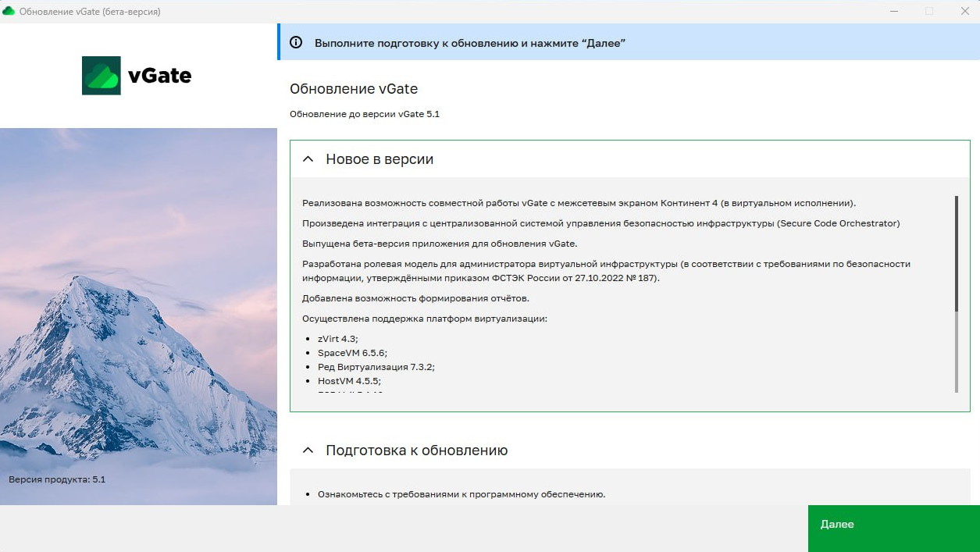The image size is (980, 552).
Task: Click the Secure Code Orchestrator line
Action: (x=600, y=223)
